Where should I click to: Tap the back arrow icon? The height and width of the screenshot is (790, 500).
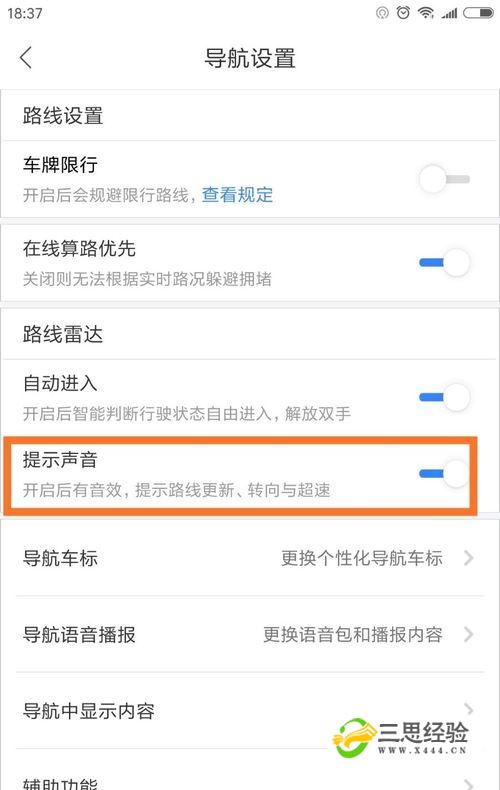coord(26,57)
